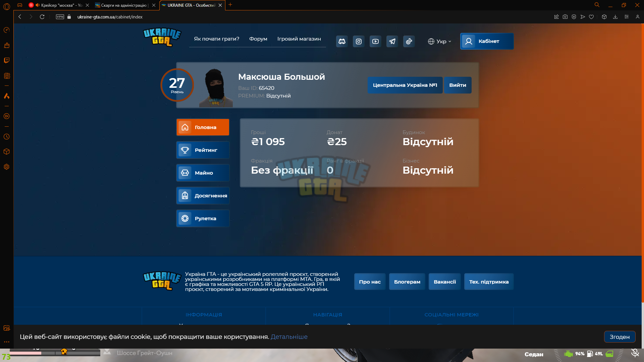The height and width of the screenshot is (362, 644).
Task: Click the page vertical scrollbar
Action: (x=643, y=163)
